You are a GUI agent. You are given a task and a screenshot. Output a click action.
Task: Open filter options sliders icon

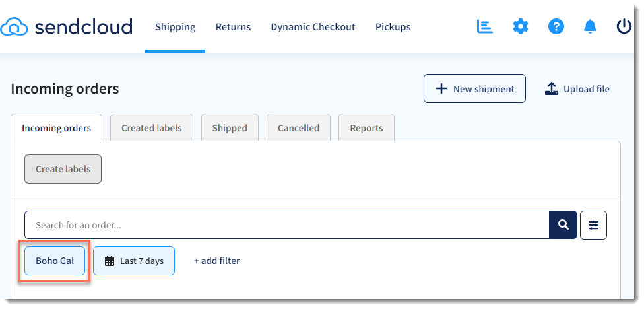[x=593, y=224]
